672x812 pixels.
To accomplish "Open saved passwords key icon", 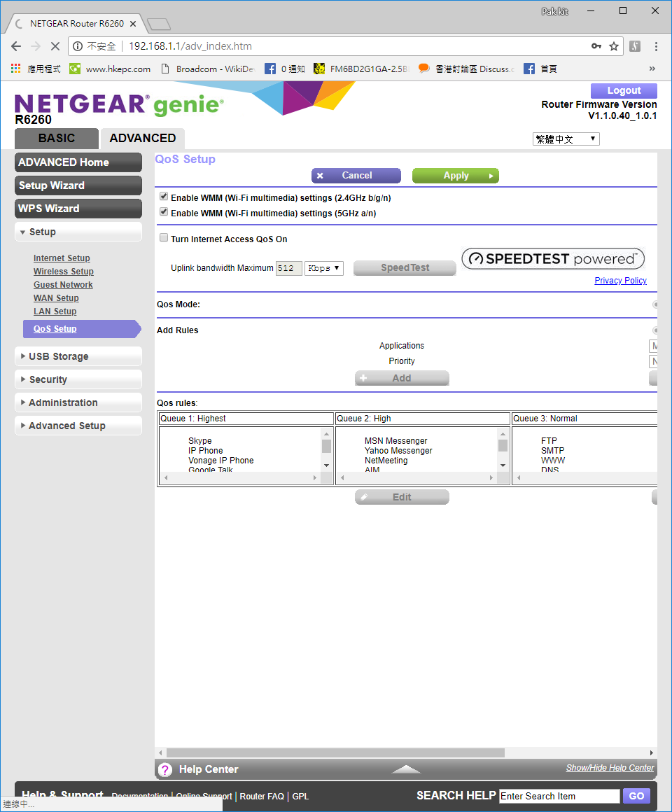I will coord(596,46).
